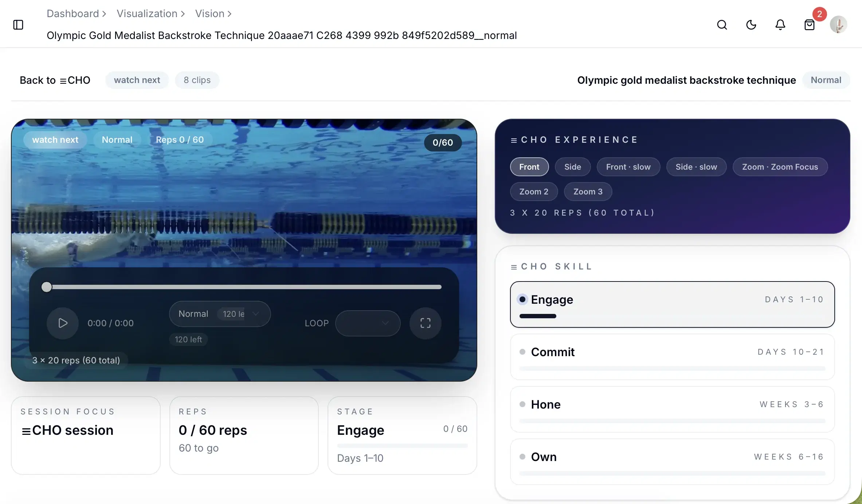Screen dimensions: 862x504
Task: Select the Commit skill stage
Action: pos(673,357)
